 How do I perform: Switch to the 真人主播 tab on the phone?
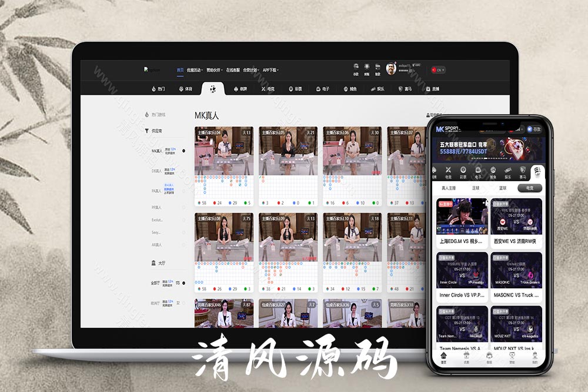[x=449, y=188]
